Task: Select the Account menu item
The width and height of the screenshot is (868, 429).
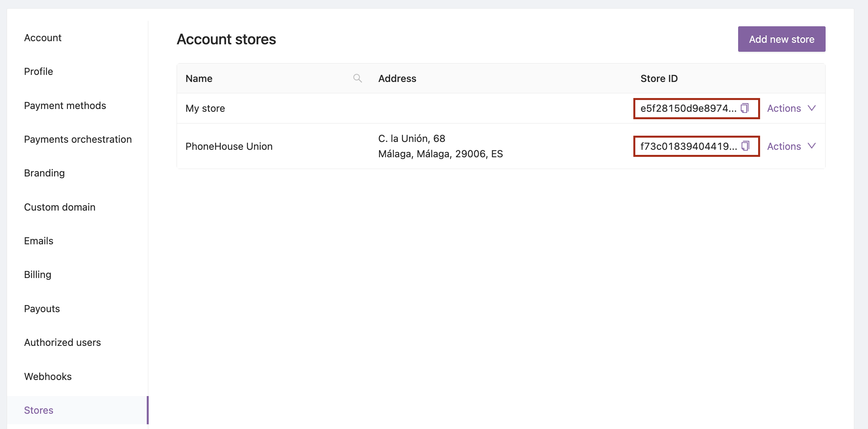Action: [43, 37]
